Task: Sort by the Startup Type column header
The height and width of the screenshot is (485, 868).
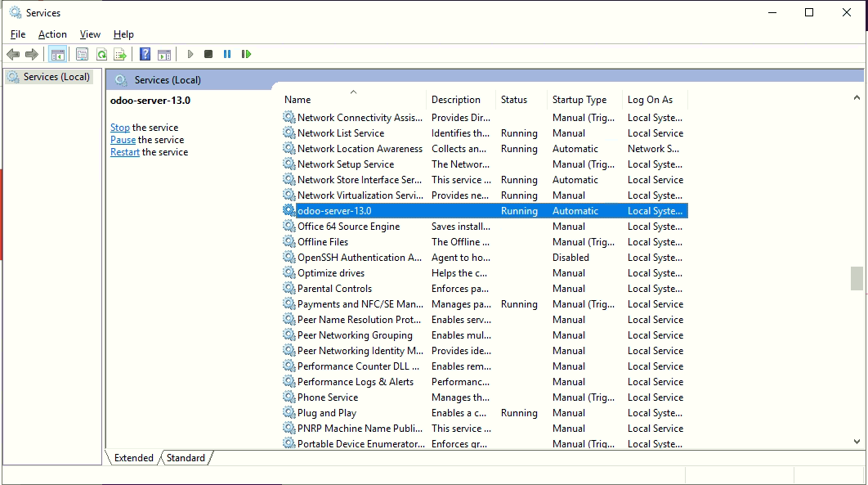Action: 579,100
